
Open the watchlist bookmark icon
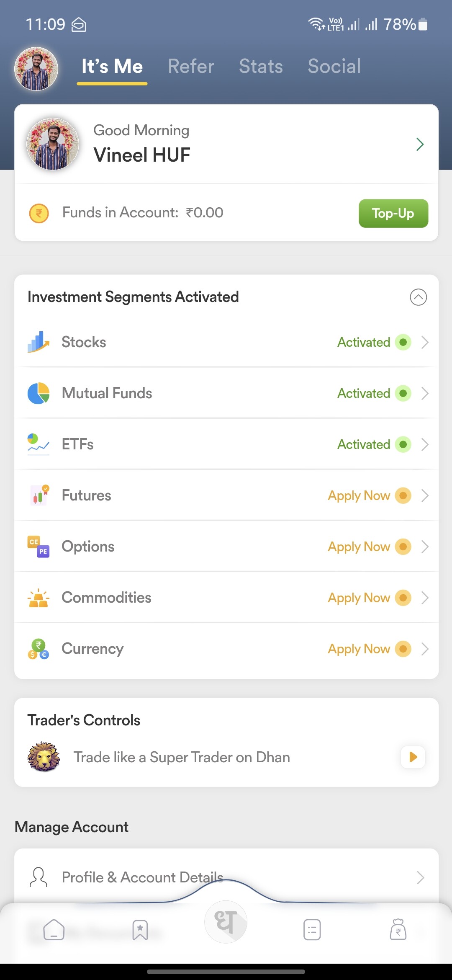[140, 930]
